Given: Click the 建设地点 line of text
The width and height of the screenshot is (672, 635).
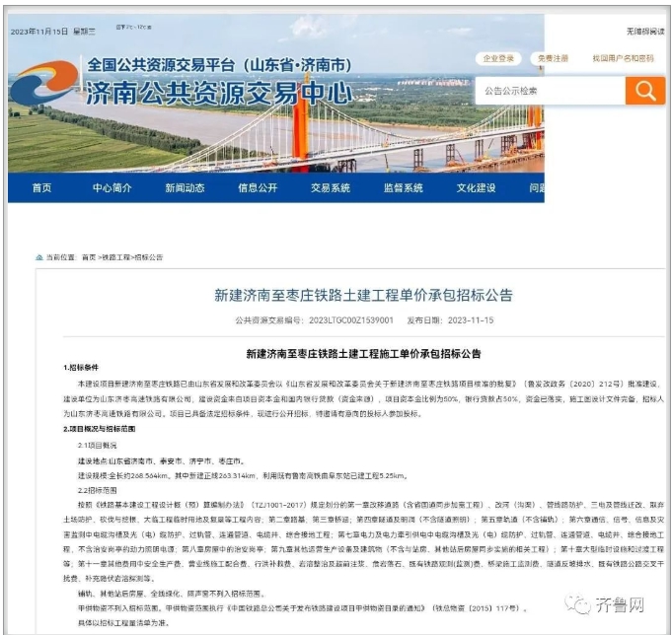Looking at the screenshot, I should point(162,461).
